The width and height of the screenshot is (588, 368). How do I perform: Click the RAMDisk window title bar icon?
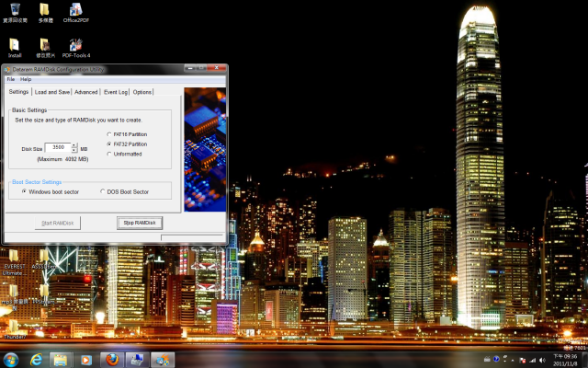coord(7,70)
